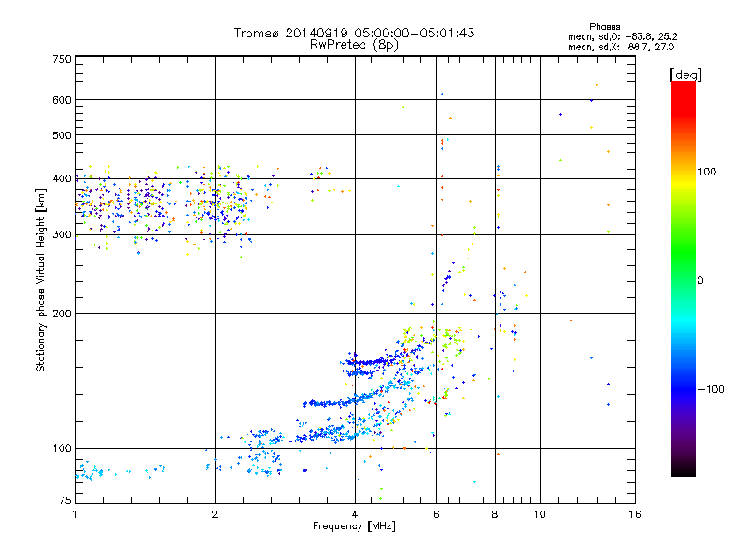The width and height of the screenshot is (747, 560).
Task: Click the x-axis label '4'
Action: point(355,514)
